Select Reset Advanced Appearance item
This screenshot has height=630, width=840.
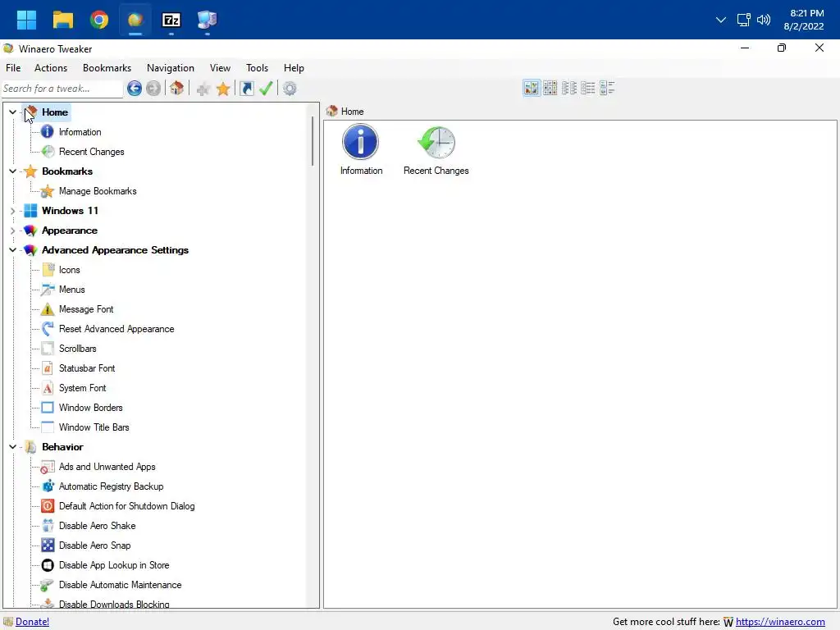(116, 329)
